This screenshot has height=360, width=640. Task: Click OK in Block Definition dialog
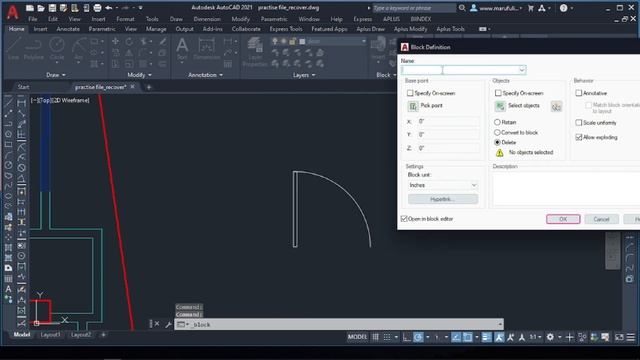pyautogui.click(x=563, y=219)
